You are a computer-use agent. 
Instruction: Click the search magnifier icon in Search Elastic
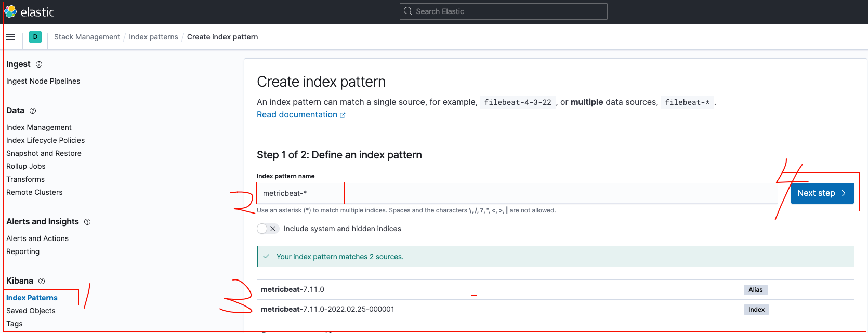[x=408, y=11]
